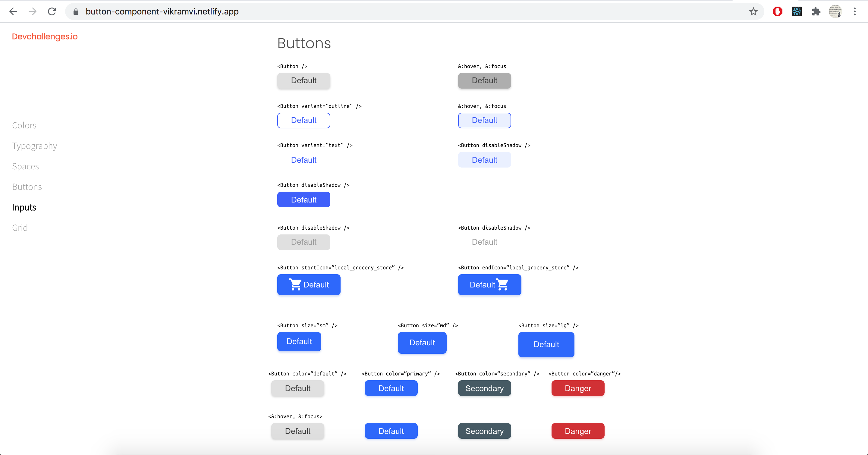This screenshot has width=868, height=455.
Task: Open the Colors sidebar item
Action: coord(24,125)
